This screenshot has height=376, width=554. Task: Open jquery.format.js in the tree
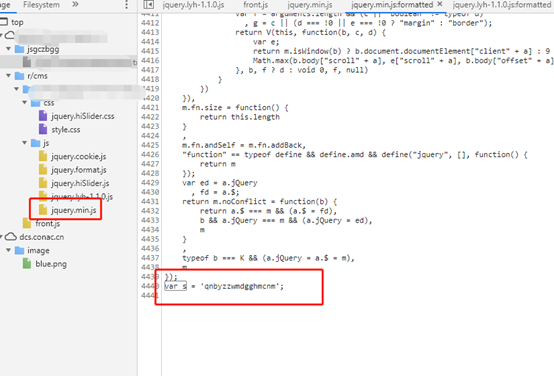[x=79, y=170]
